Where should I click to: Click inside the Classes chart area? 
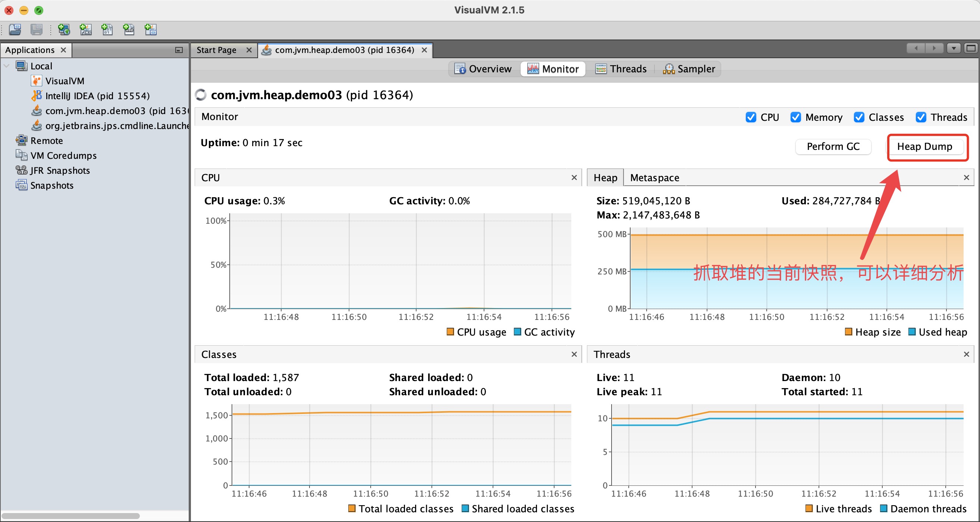point(401,445)
